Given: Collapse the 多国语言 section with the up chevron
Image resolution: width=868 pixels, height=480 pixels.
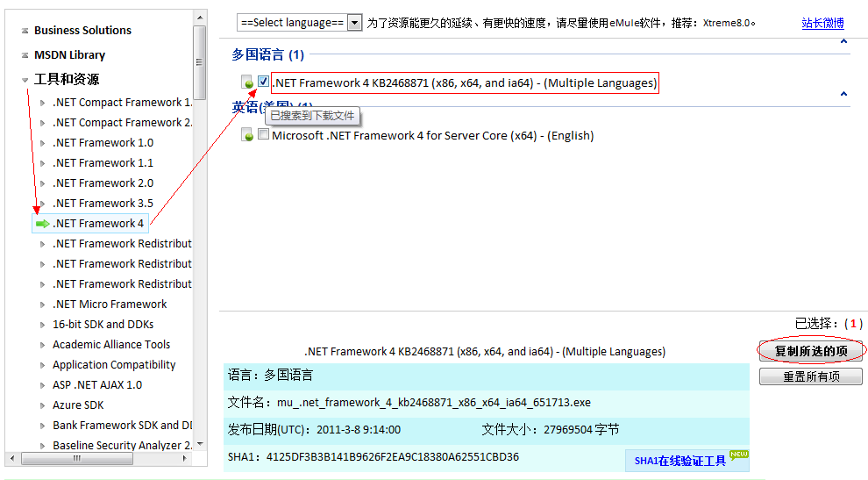Looking at the screenshot, I should click(843, 40).
